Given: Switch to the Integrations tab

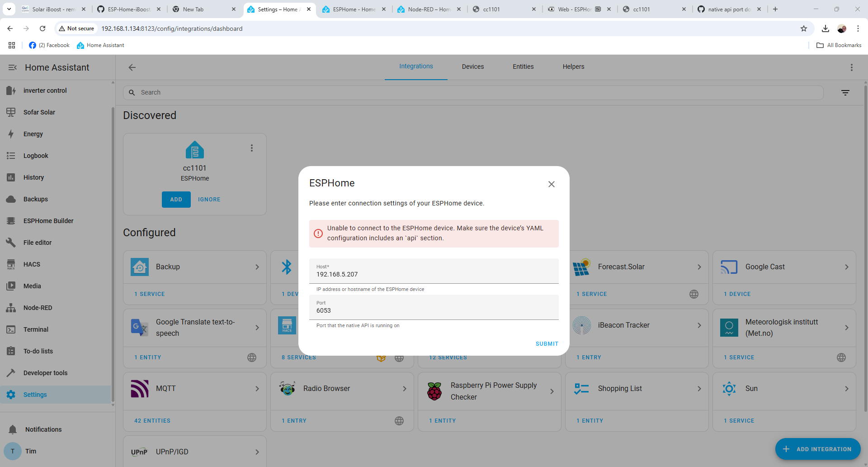Looking at the screenshot, I should tap(416, 67).
